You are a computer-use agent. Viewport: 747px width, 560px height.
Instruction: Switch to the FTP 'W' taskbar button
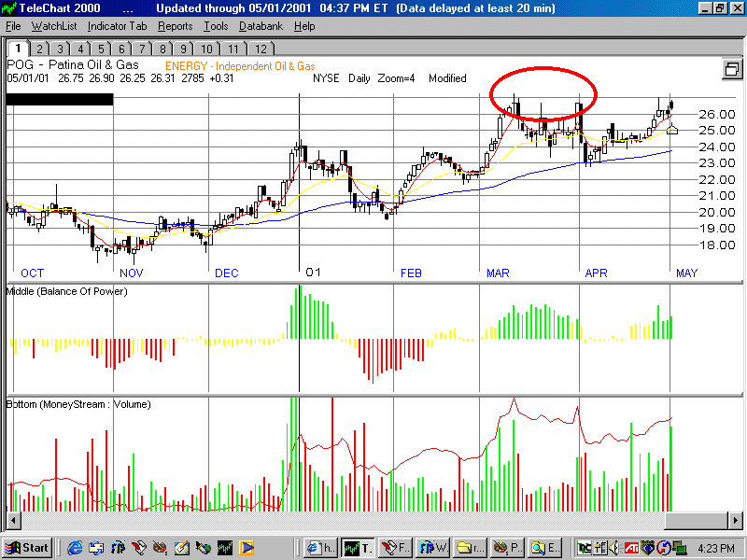tap(432, 548)
